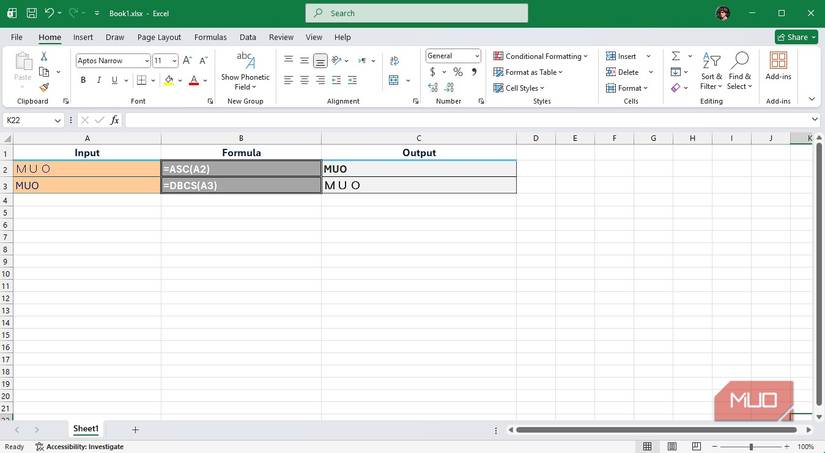
Task: Click the Save icon in title bar
Action: tap(32, 13)
